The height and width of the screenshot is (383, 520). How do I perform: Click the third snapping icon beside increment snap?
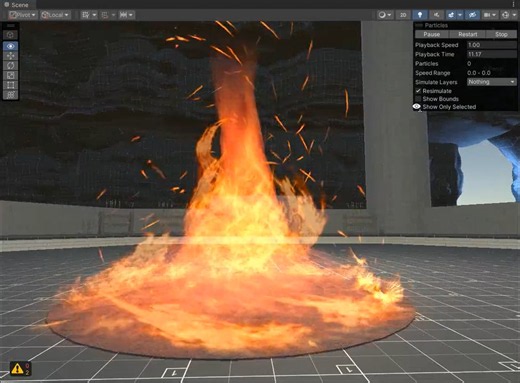pyautogui.click(x=123, y=15)
